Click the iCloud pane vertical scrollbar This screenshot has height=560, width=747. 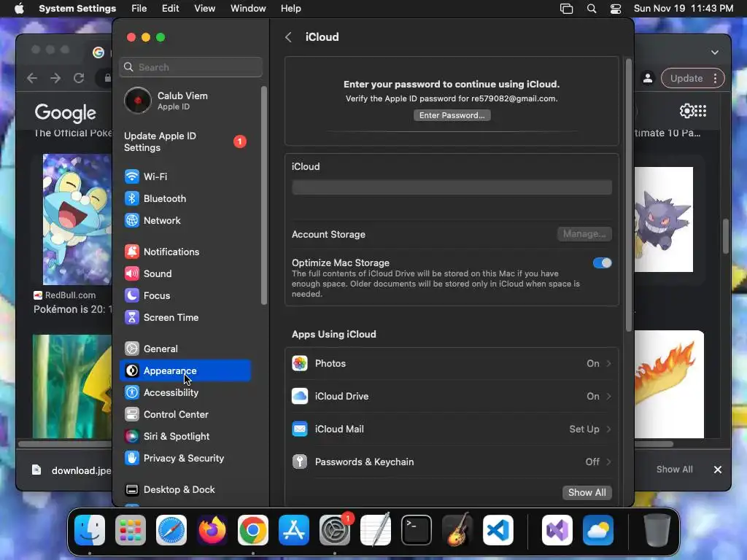(x=628, y=195)
